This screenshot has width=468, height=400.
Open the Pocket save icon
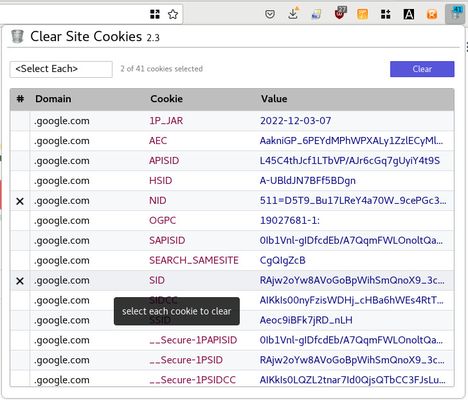270,14
